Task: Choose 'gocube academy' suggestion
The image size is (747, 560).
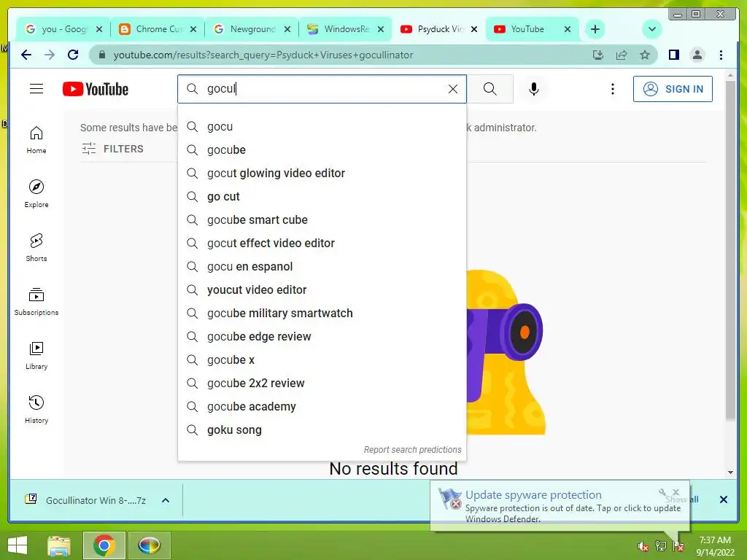Action: tap(322, 407)
